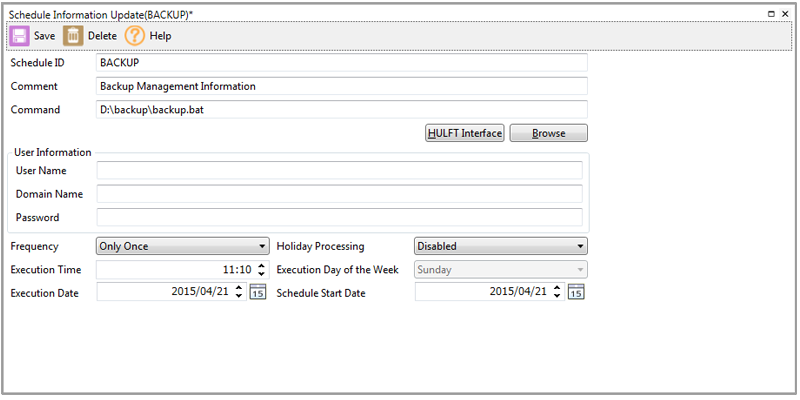Click the Execution Time spinner arrows

point(262,270)
